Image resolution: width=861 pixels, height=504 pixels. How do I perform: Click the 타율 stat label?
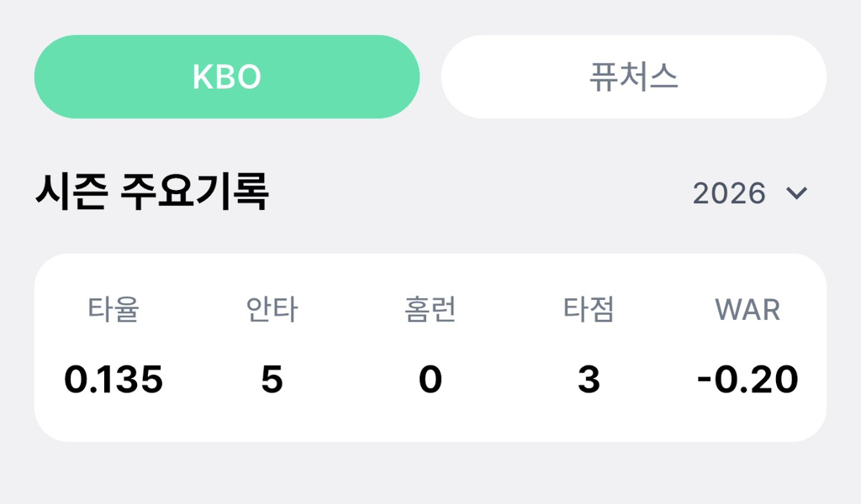pyautogui.click(x=114, y=309)
